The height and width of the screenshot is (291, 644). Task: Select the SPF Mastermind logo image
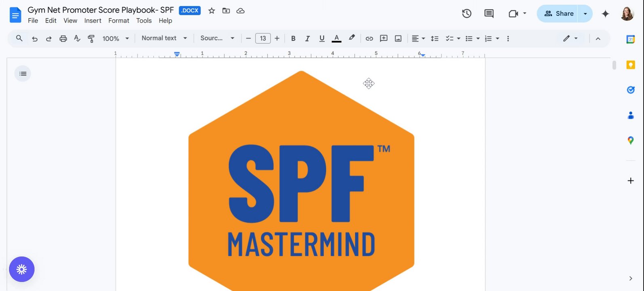click(x=301, y=181)
